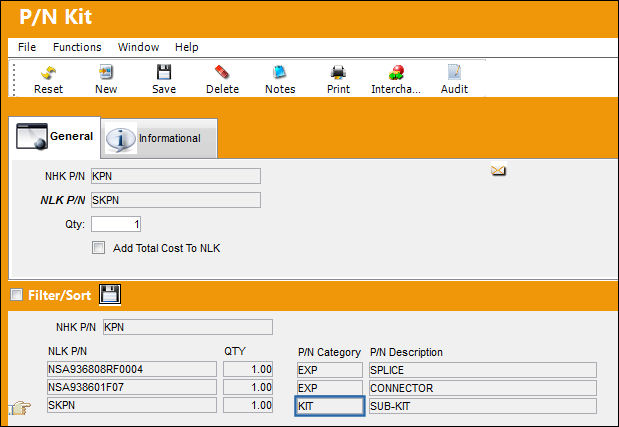Create a new record with New icon
Screen dimensions: 619x427
[x=106, y=73]
